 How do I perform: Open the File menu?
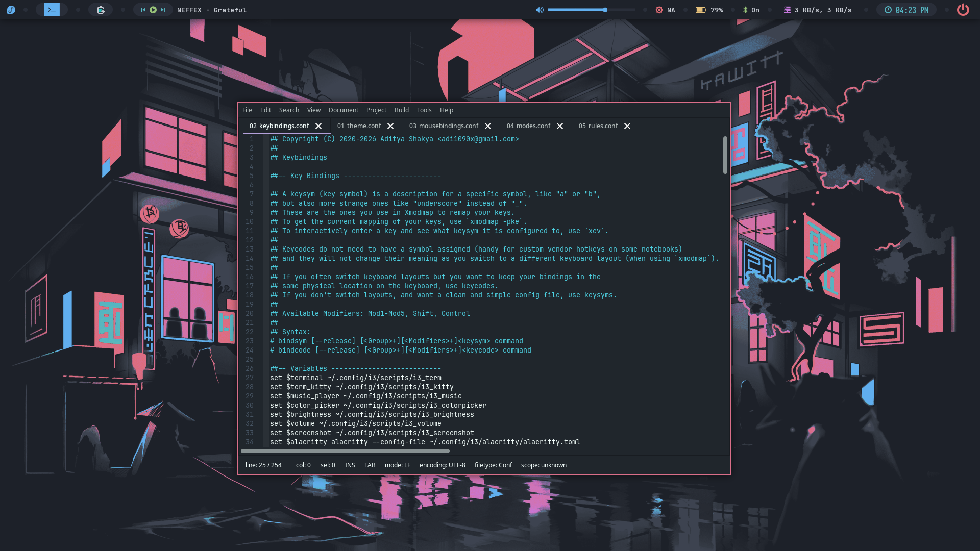pos(247,110)
